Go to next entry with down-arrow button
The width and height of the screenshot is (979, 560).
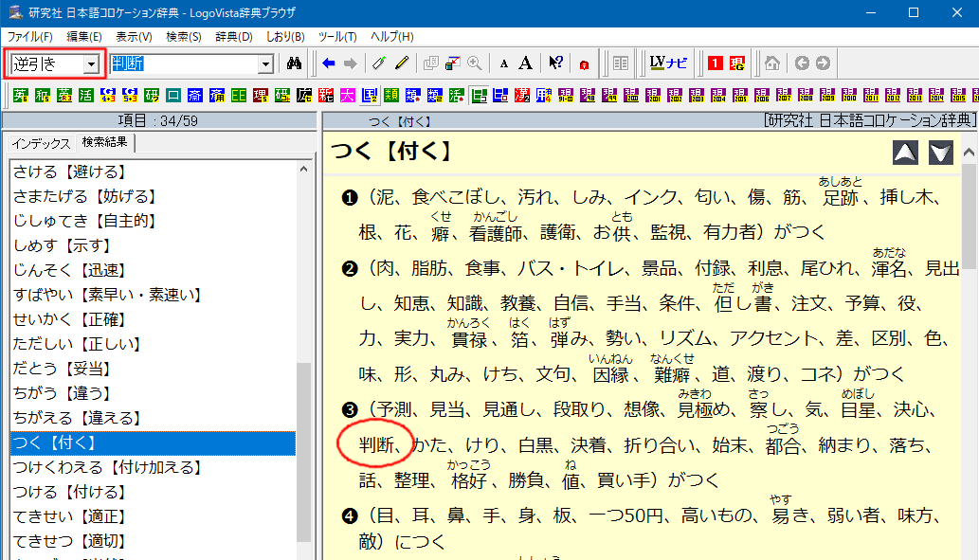pyautogui.click(x=941, y=152)
